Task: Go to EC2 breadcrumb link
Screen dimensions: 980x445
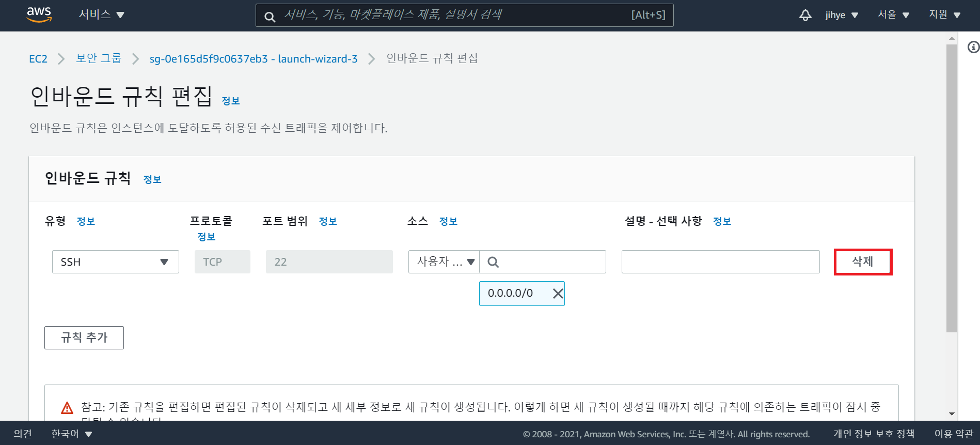Action: [x=38, y=59]
